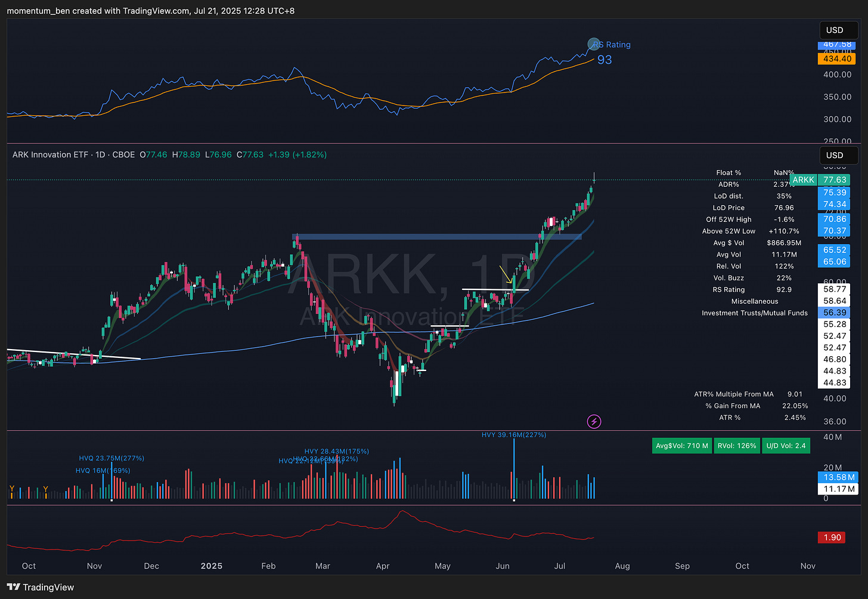
Task: Select the 58.64 white price label
Action: point(835,301)
